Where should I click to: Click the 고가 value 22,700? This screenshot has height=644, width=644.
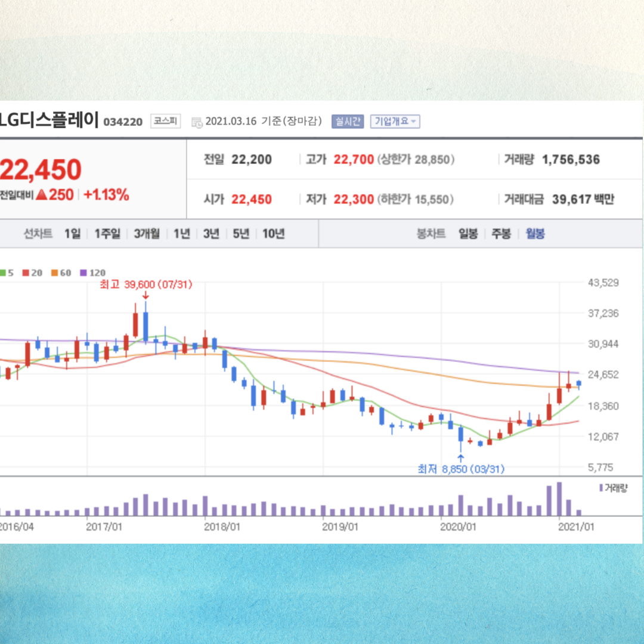pos(354,159)
